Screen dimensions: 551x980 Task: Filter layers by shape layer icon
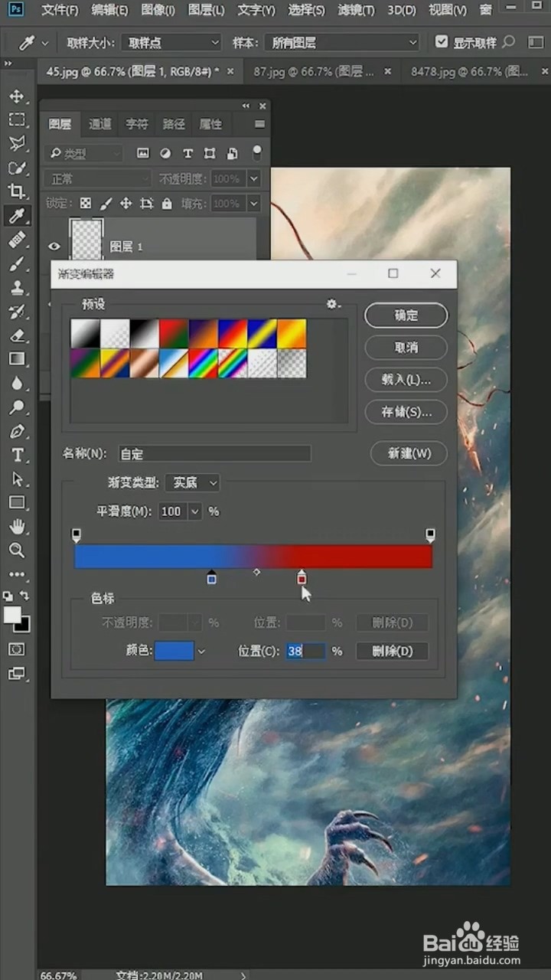tap(210, 154)
